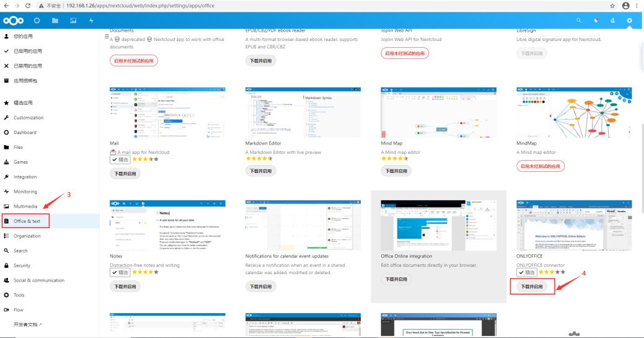Open the Contacts menu icon in header
This screenshot has width=644, height=338.
point(612,20)
